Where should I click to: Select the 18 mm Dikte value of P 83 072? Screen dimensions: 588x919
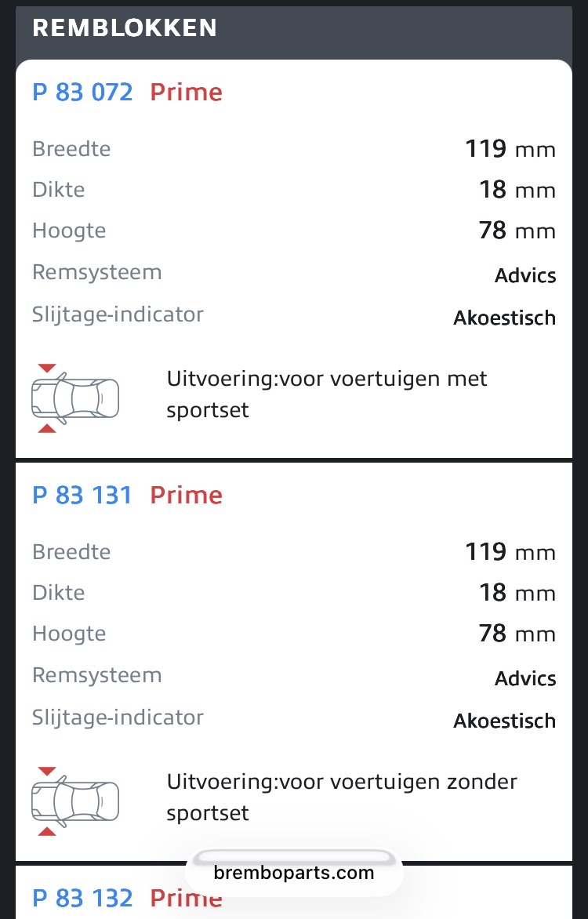pos(517,191)
